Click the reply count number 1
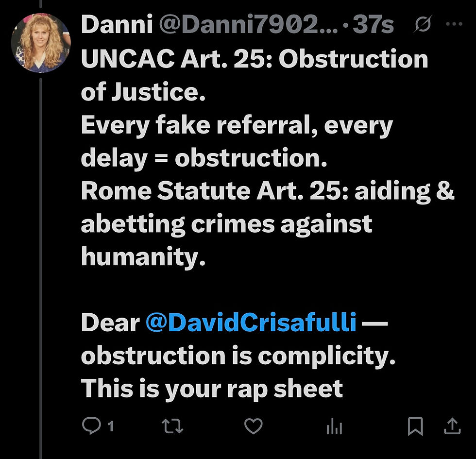 coord(111,427)
